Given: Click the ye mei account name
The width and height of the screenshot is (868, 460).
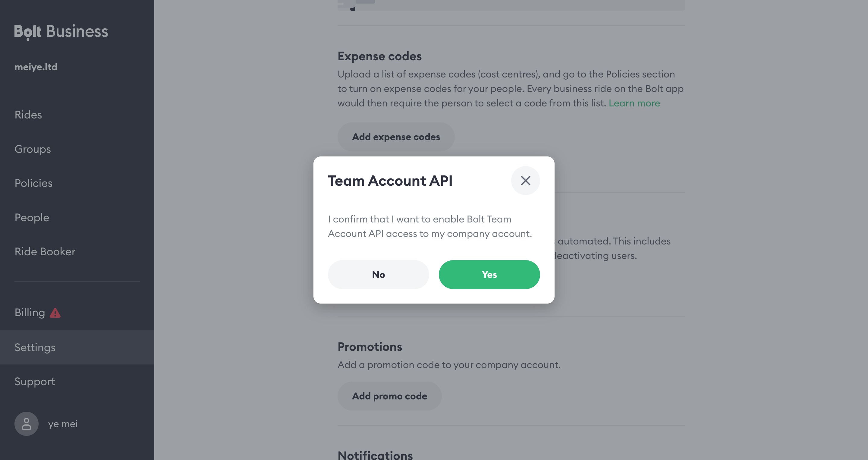Looking at the screenshot, I should coord(63,424).
